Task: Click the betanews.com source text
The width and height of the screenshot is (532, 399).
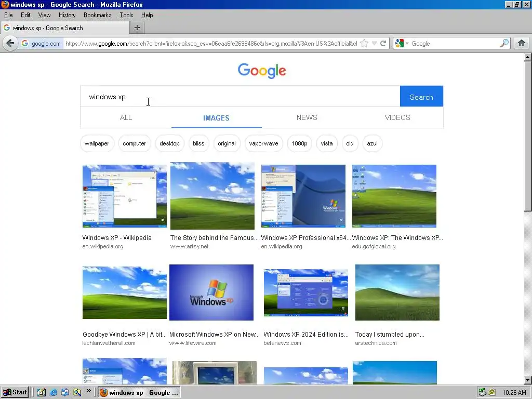Action: 282,343
